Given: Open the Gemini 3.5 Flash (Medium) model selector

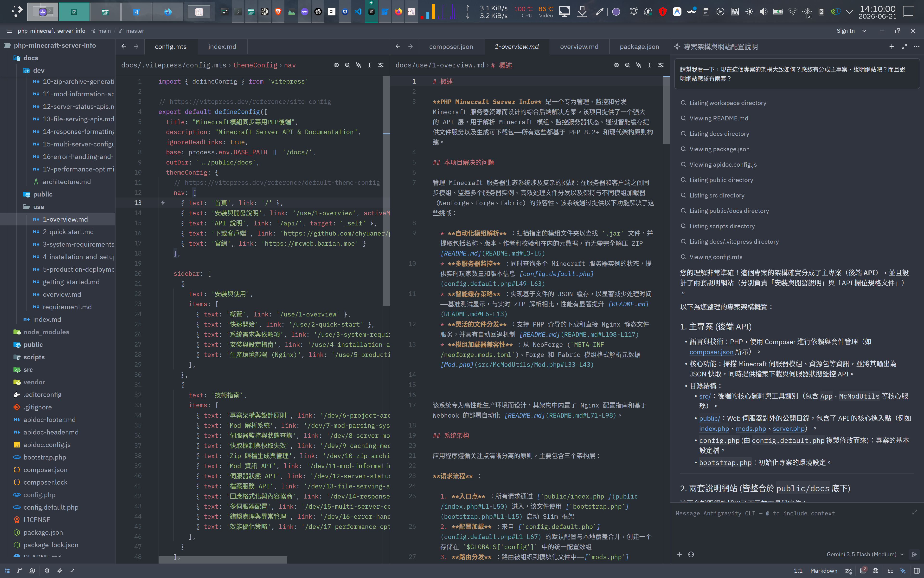Looking at the screenshot, I should tap(865, 554).
